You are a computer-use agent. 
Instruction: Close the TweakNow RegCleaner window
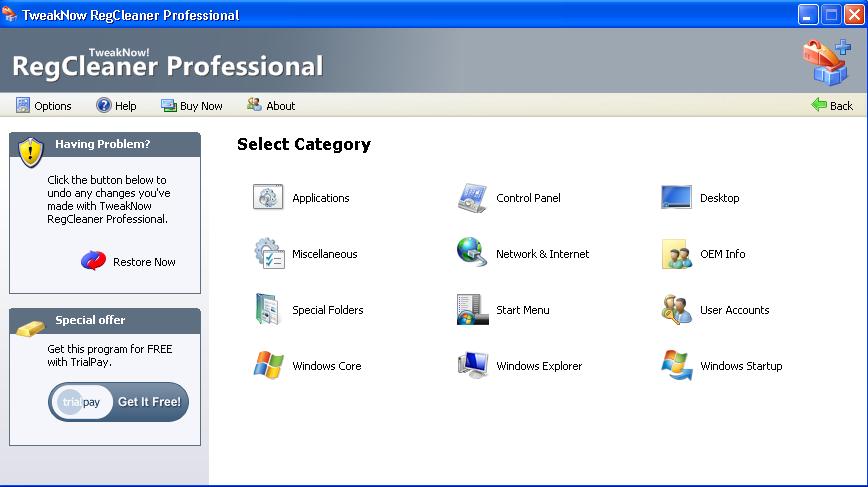(x=854, y=14)
